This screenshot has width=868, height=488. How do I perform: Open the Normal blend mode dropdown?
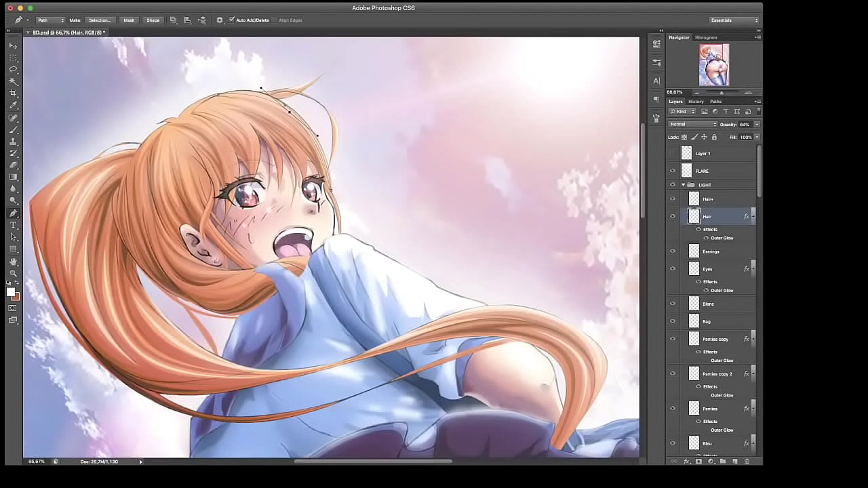(x=692, y=124)
